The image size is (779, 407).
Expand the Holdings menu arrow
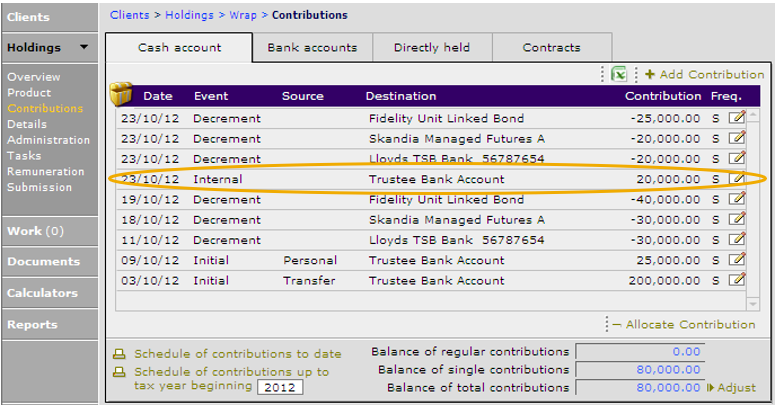84,47
